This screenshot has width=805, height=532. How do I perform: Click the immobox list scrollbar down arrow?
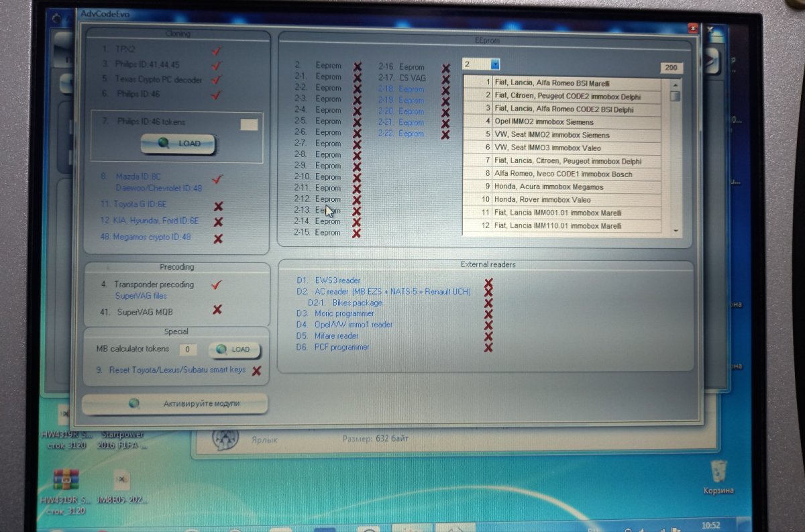(675, 230)
